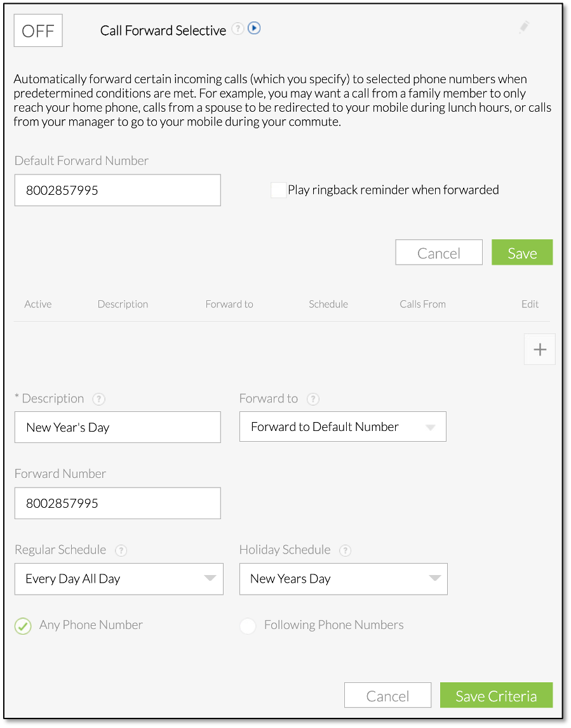Open help for Call Forward Selective
571x728 pixels.
coord(238,29)
